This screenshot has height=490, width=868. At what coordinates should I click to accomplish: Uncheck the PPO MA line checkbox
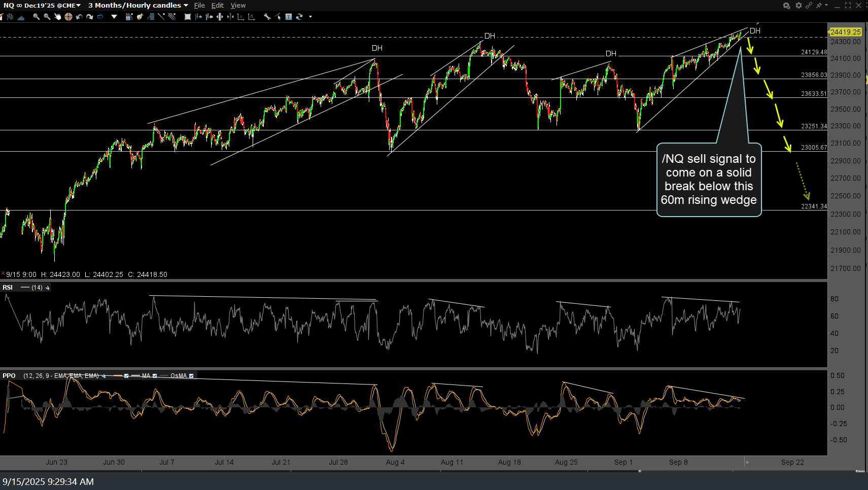click(155, 376)
